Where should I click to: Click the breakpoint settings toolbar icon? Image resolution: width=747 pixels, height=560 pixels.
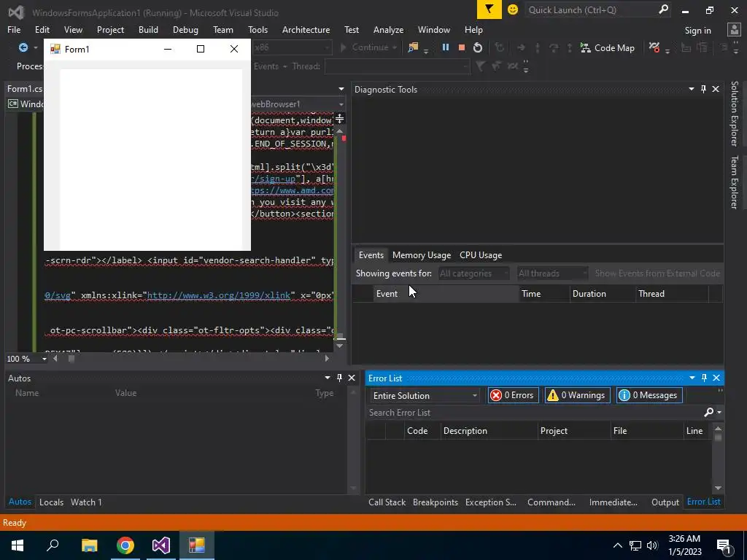(654, 47)
